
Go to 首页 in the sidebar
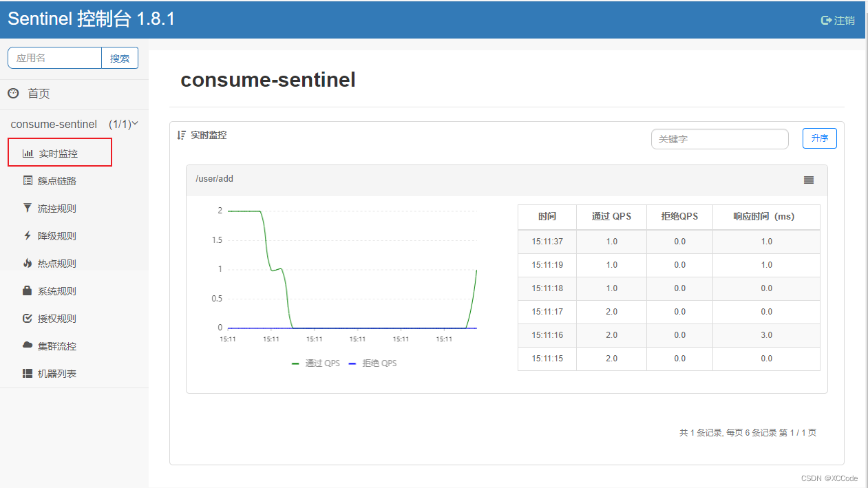[x=39, y=94]
